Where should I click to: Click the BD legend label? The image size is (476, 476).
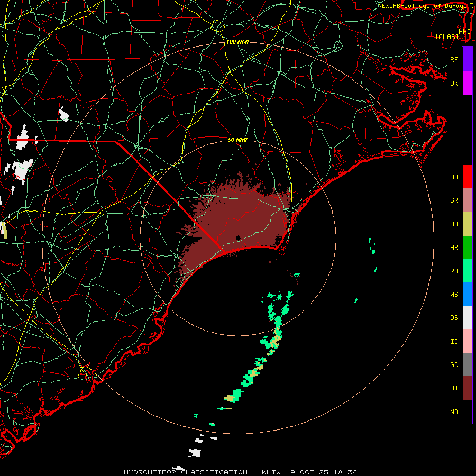click(x=454, y=224)
